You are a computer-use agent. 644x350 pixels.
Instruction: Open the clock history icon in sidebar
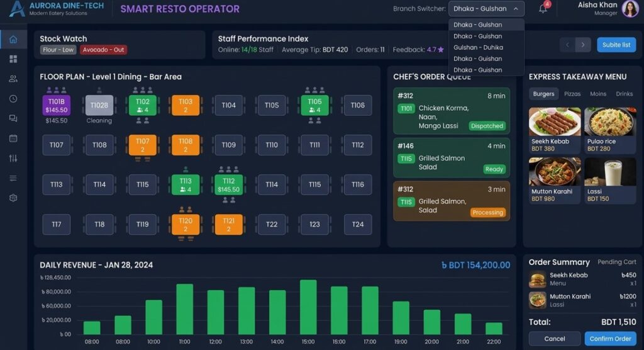point(13,99)
